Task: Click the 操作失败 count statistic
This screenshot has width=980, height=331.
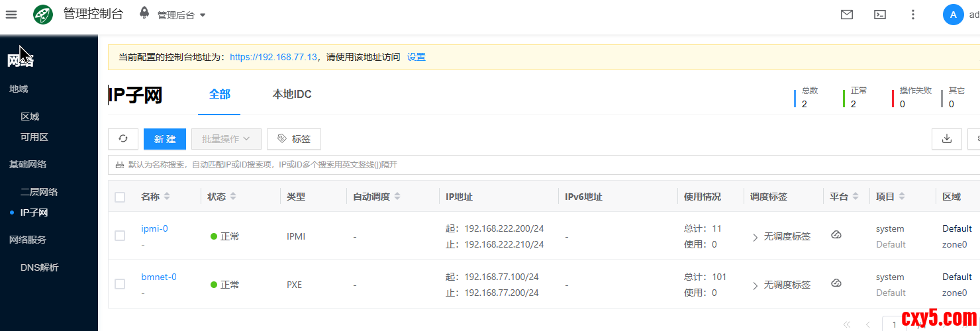Action: point(912,97)
